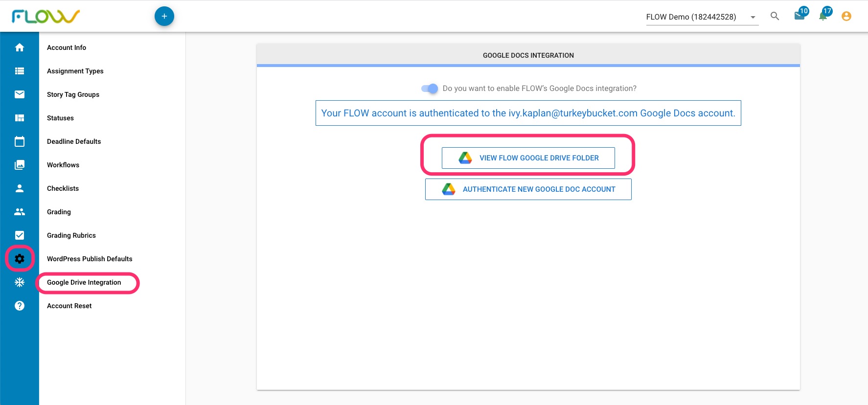Select Assignment Types settings
This screenshot has height=405, width=868.
coord(75,71)
